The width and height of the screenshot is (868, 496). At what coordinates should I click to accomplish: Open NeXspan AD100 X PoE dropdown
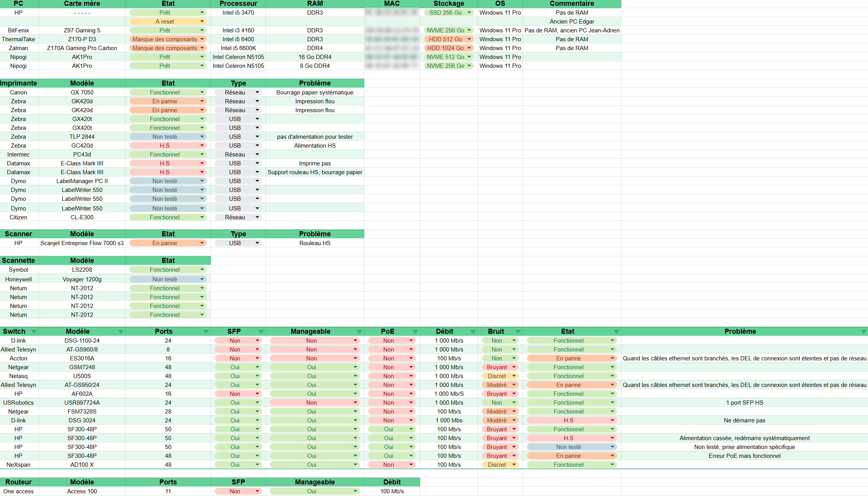[x=392, y=465]
